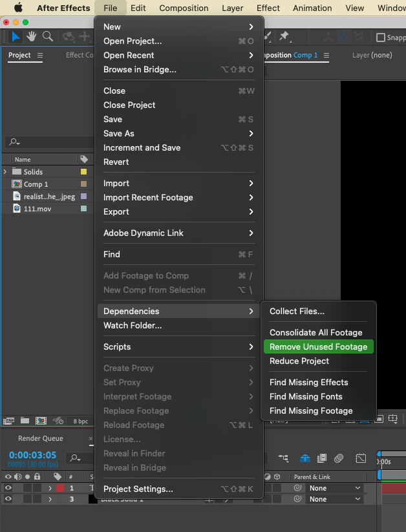
Task: Choose Remove Unused Footage from submenu
Action: (319, 346)
